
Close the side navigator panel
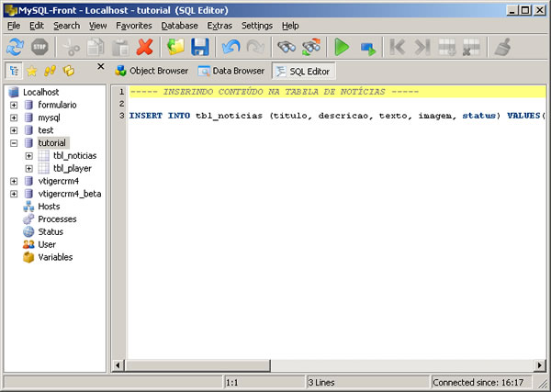click(x=100, y=66)
